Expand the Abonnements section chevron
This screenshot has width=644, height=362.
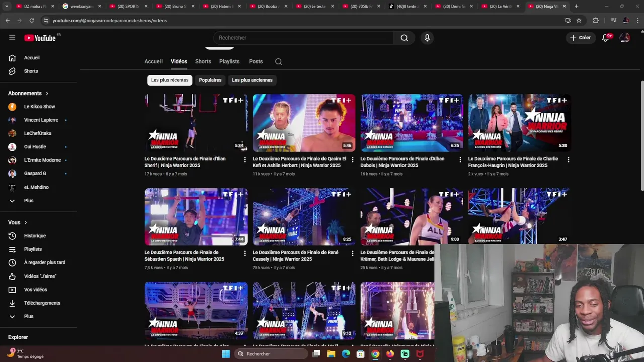[x=47, y=93]
